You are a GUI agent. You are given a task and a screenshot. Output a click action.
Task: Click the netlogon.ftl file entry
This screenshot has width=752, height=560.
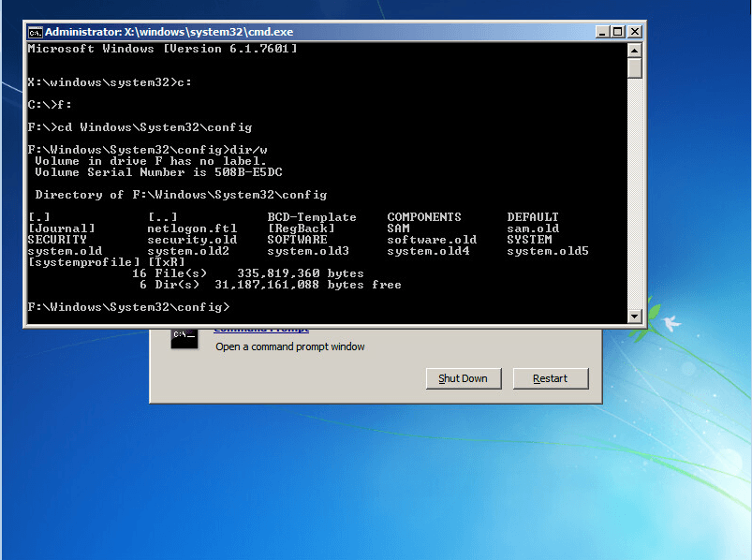point(192,228)
